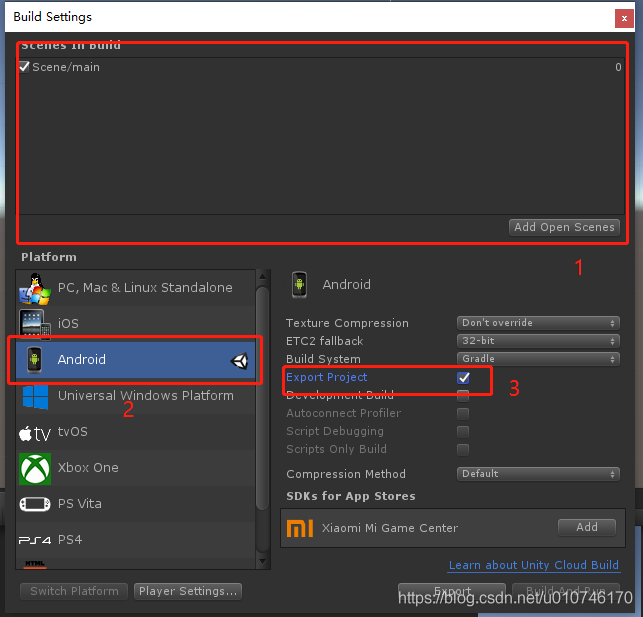This screenshot has width=643, height=617.
Task: Click the Xbox One green logo icon
Action: [35, 469]
